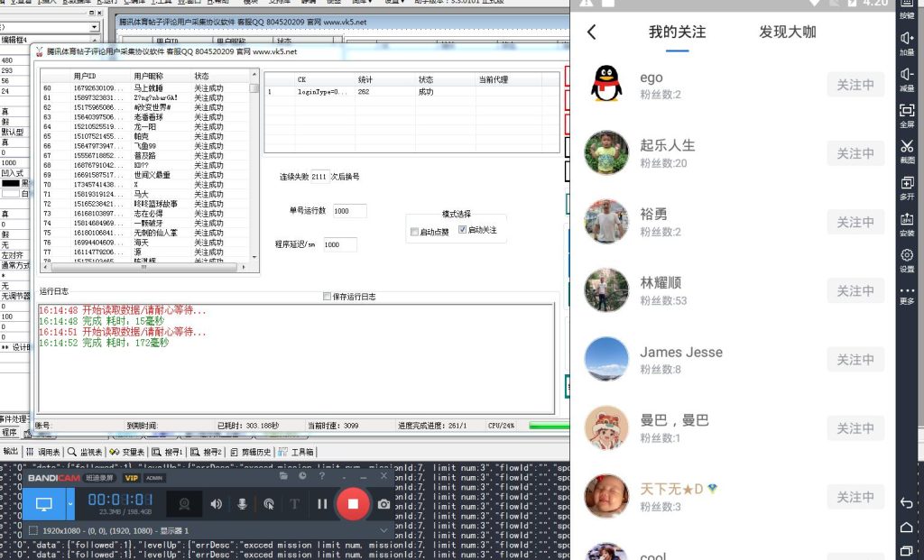Tick the 保存运行日志 checkbox
The height and width of the screenshot is (560, 924).
tap(328, 297)
